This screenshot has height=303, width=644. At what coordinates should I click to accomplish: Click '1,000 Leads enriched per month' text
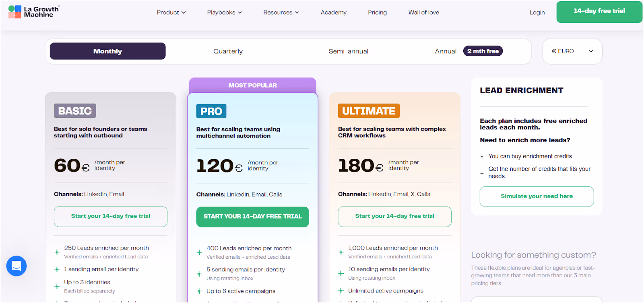(x=393, y=248)
